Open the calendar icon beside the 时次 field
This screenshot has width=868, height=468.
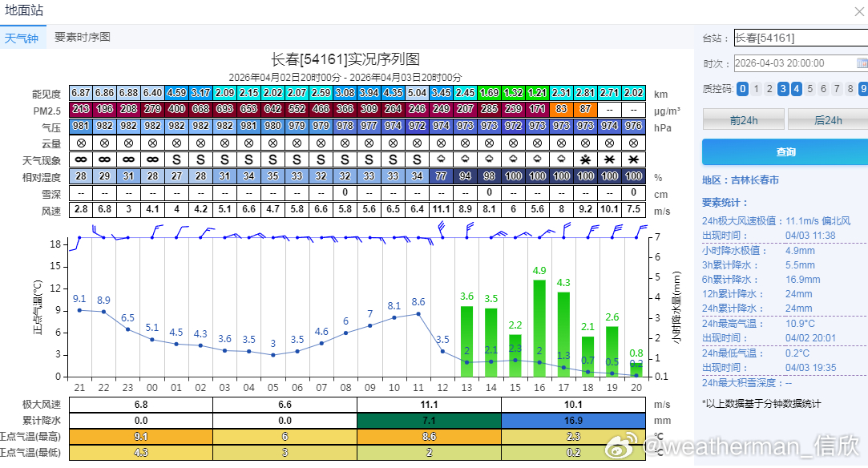click(x=862, y=62)
